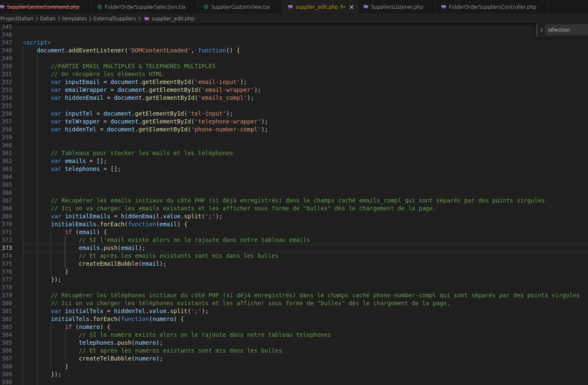Open the ProjectDahan breadcrumb dropdown
This screenshot has width=588, height=385.
(x=17, y=19)
